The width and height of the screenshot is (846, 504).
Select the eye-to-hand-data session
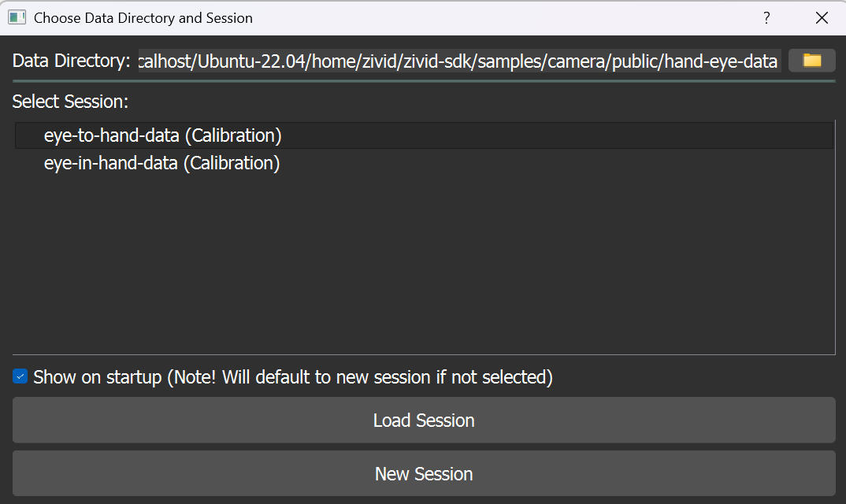tap(111, 135)
